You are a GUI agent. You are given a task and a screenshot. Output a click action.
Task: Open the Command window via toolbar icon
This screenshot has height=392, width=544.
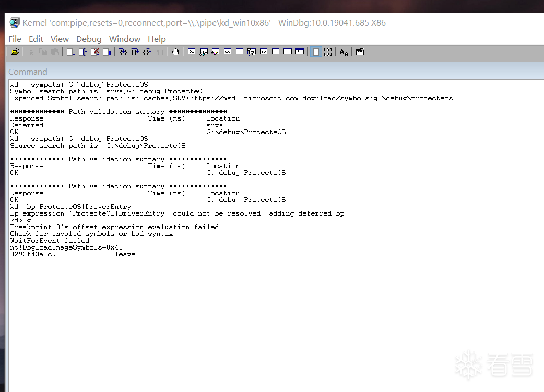192,52
